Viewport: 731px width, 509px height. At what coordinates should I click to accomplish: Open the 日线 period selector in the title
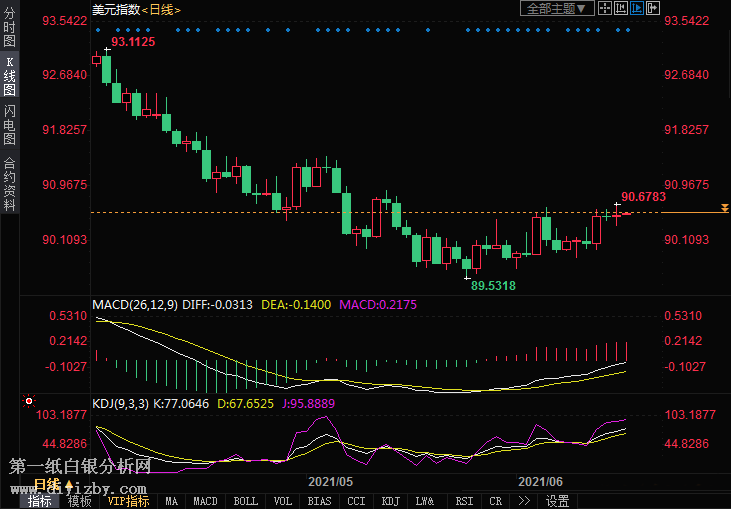pyautogui.click(x=160, y=9)
